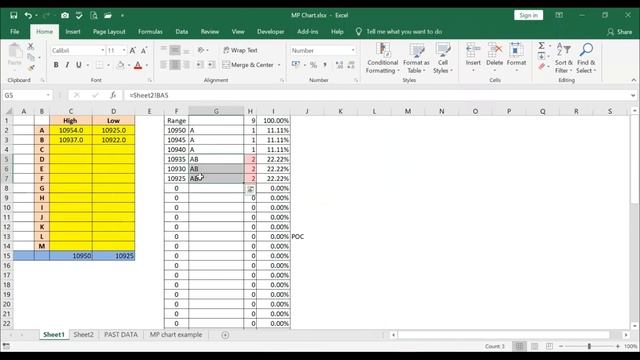Toggle bold formatting

56,65
